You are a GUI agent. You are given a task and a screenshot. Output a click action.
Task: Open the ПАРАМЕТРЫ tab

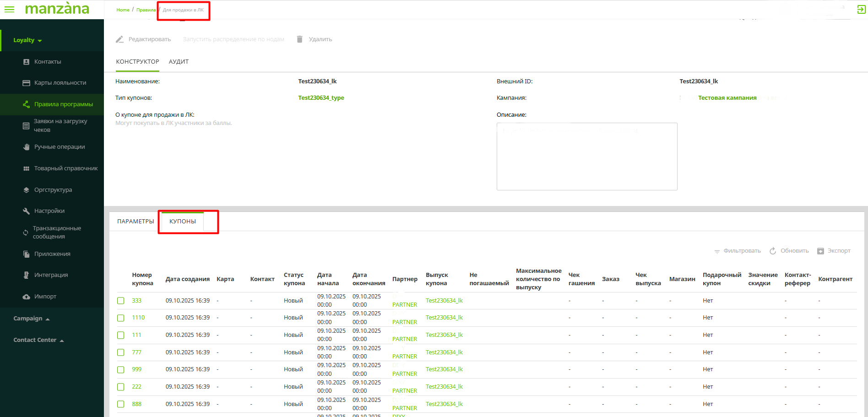pos(136,222)
